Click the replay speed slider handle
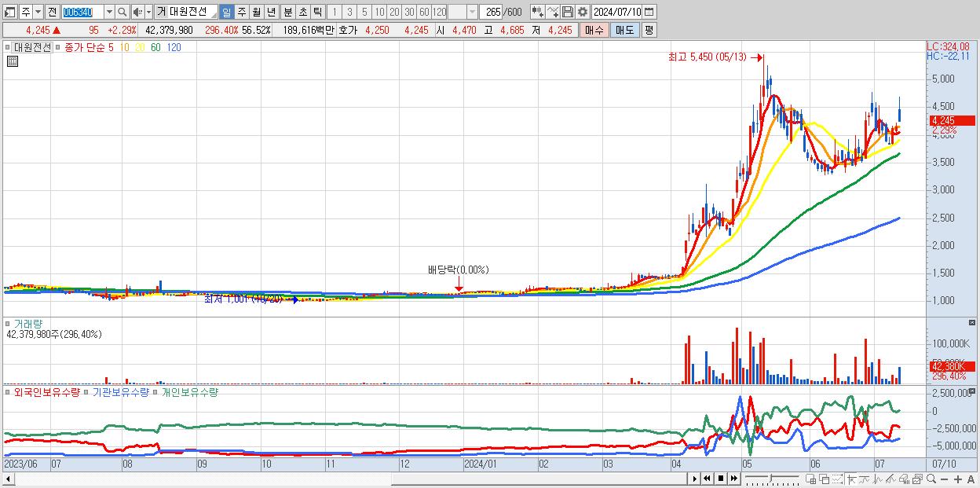Viewport: 980px width, 488px height. pyautogui.click(x=771, y=479)
